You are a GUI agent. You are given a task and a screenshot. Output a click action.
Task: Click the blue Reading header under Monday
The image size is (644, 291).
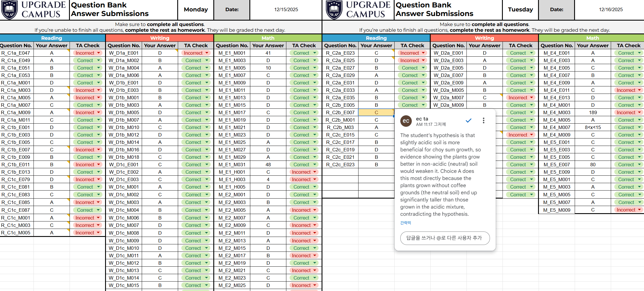[52, 38]
